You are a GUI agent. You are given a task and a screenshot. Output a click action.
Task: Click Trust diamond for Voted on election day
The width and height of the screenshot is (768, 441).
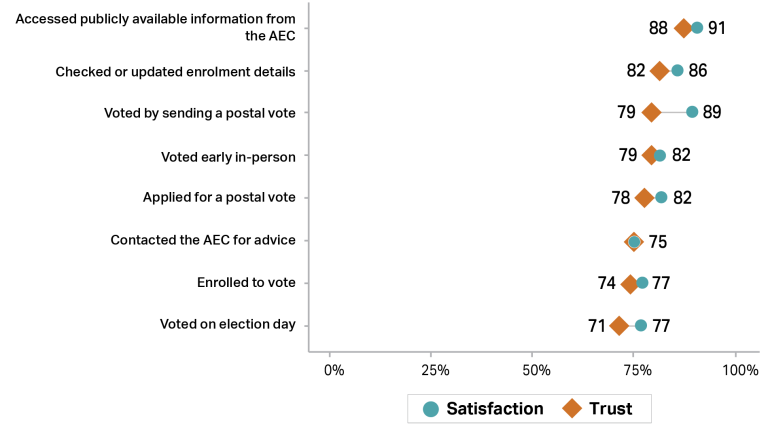point(619,325)
